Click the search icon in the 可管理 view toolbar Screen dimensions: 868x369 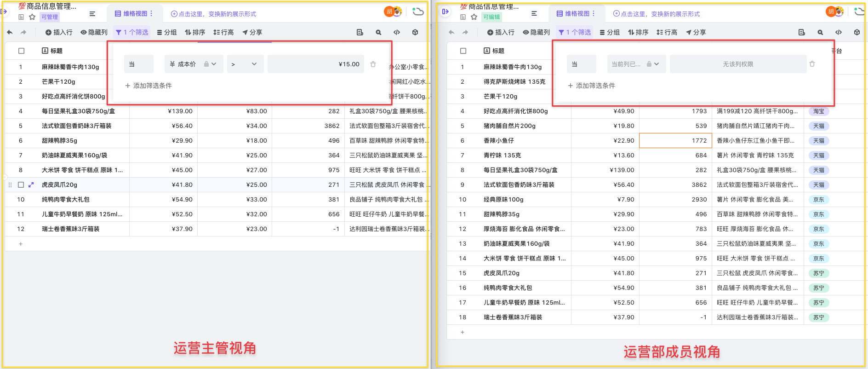pos(378,33)
